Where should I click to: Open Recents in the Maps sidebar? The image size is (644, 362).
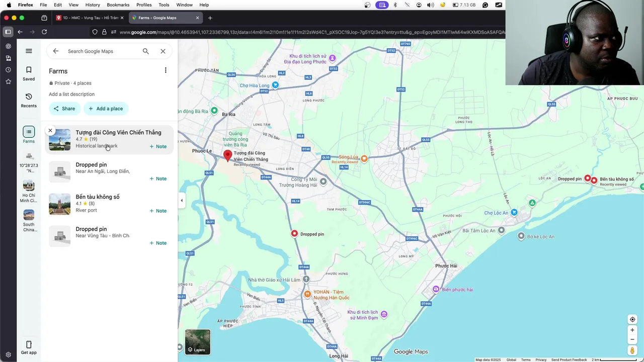pyautogui.click(x=29, y=101)
